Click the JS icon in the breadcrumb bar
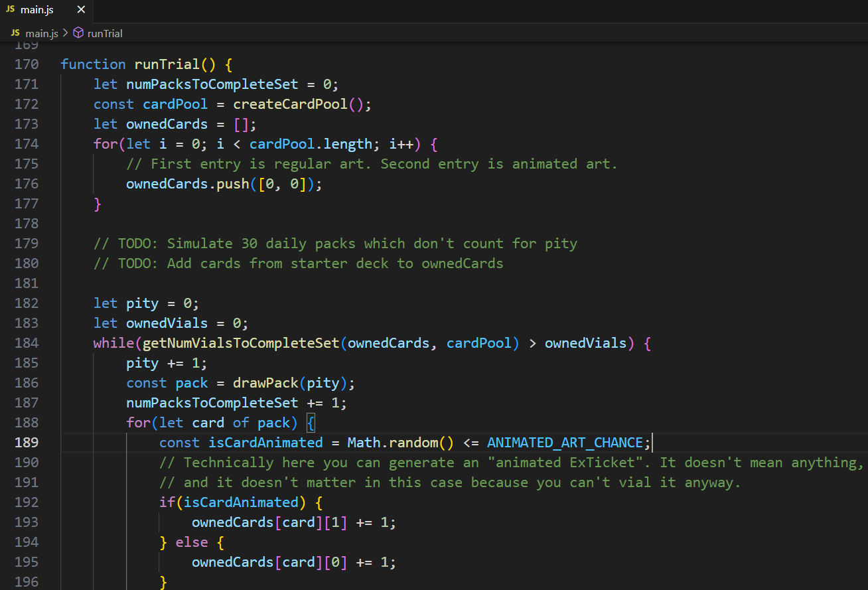The image size is (868, 590). 15,33
